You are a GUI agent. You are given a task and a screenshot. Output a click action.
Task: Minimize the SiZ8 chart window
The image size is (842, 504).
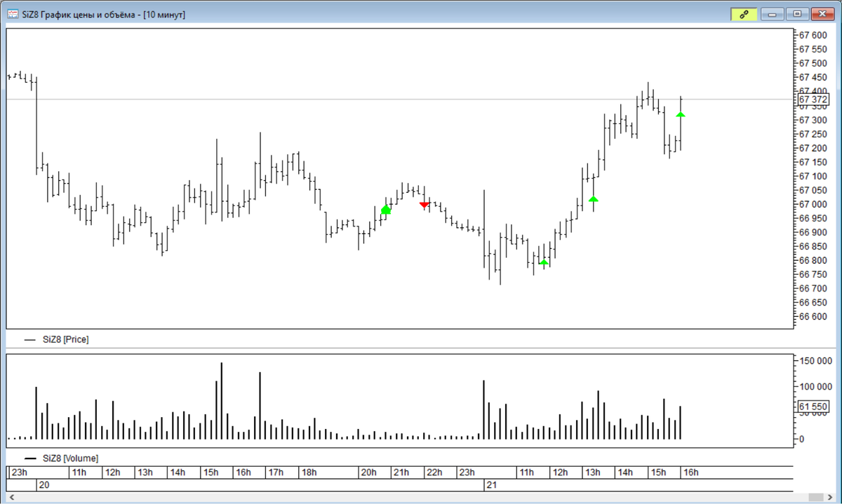(x=773, y=13)
